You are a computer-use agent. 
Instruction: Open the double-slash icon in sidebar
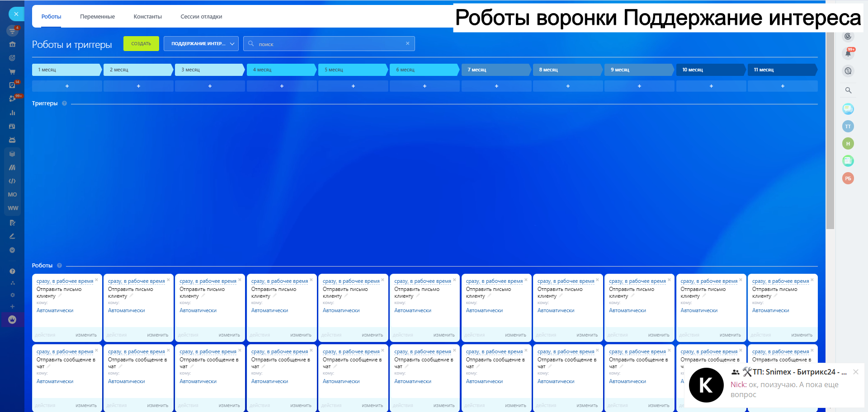click(12, 167)
